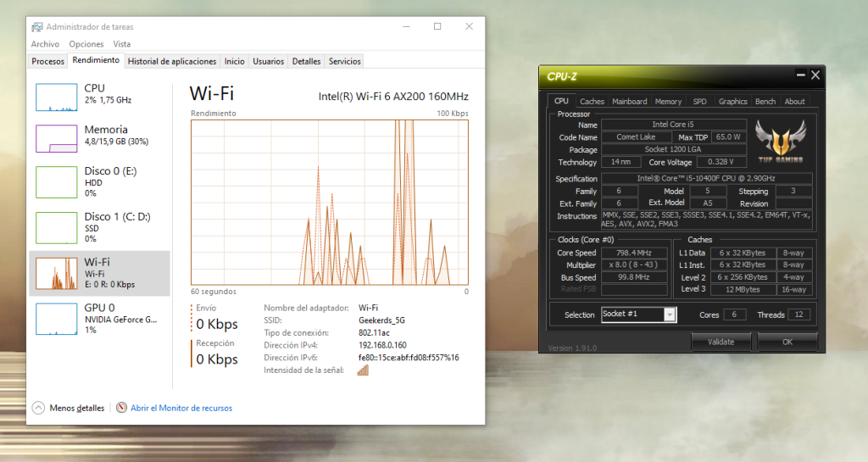Close the CPU-Z window
This screenshot has width=868, height=462.
click(815, 75)
